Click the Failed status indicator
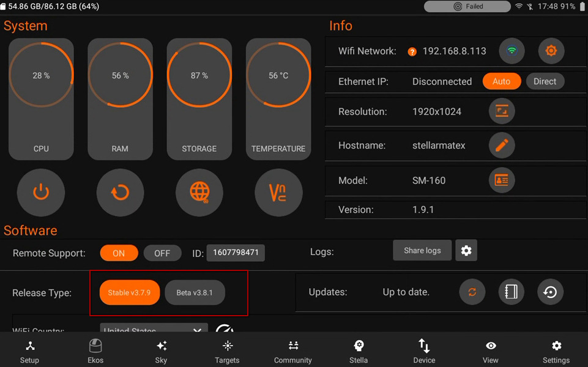This screenshot has height=367, width=588. coord(467,6)
